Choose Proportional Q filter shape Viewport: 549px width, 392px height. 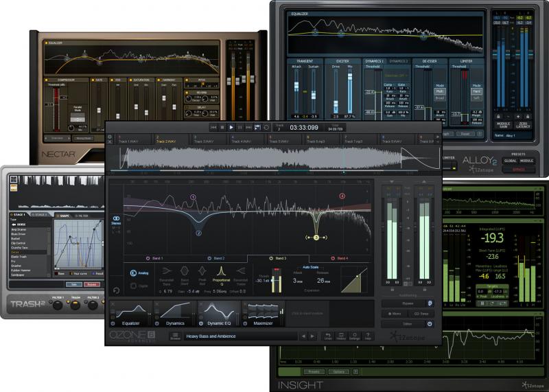[221, 275]
